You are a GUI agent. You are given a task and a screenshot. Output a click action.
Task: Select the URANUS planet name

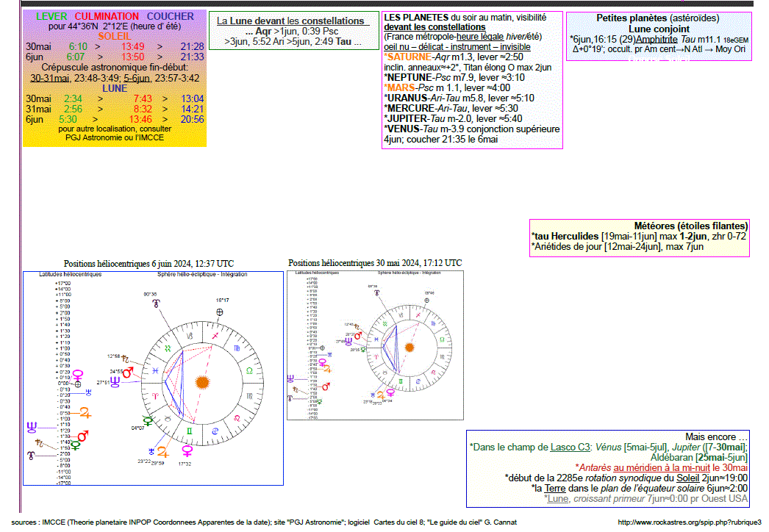coord(407,98)
